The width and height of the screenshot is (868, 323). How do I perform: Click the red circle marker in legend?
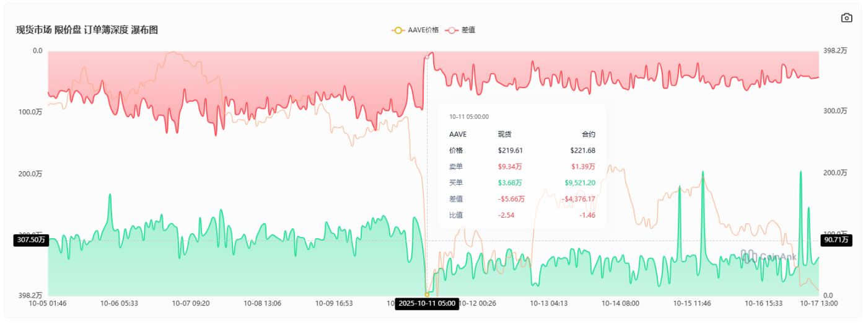(453, 30)
